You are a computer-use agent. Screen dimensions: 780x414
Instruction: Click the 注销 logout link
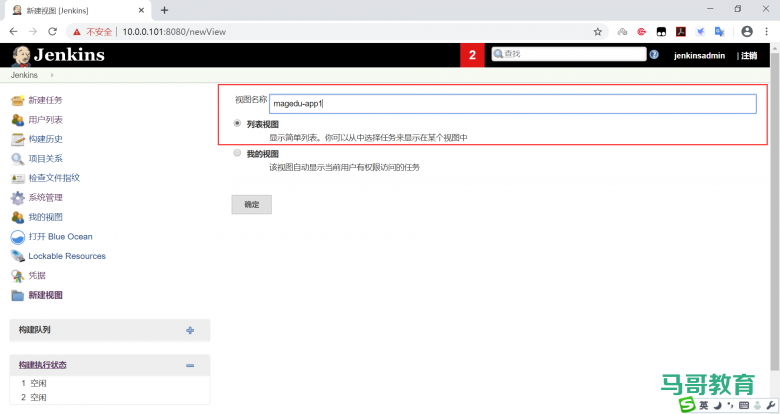pos(749,55)
